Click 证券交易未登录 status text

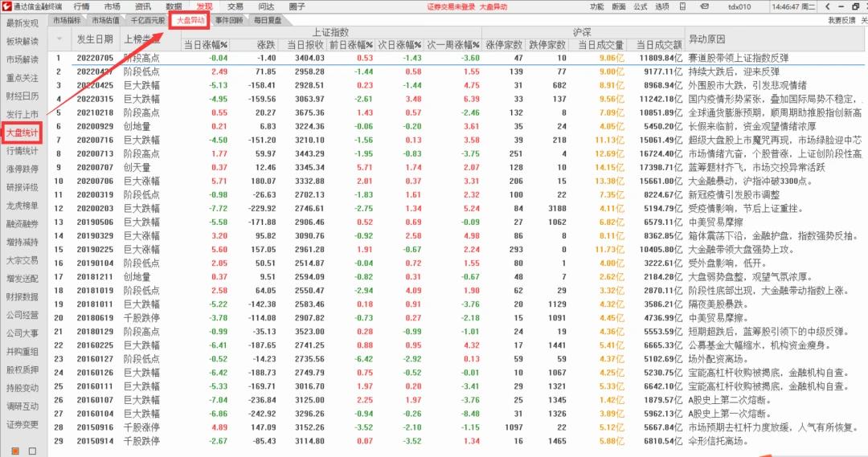click(x=451, y=6)
